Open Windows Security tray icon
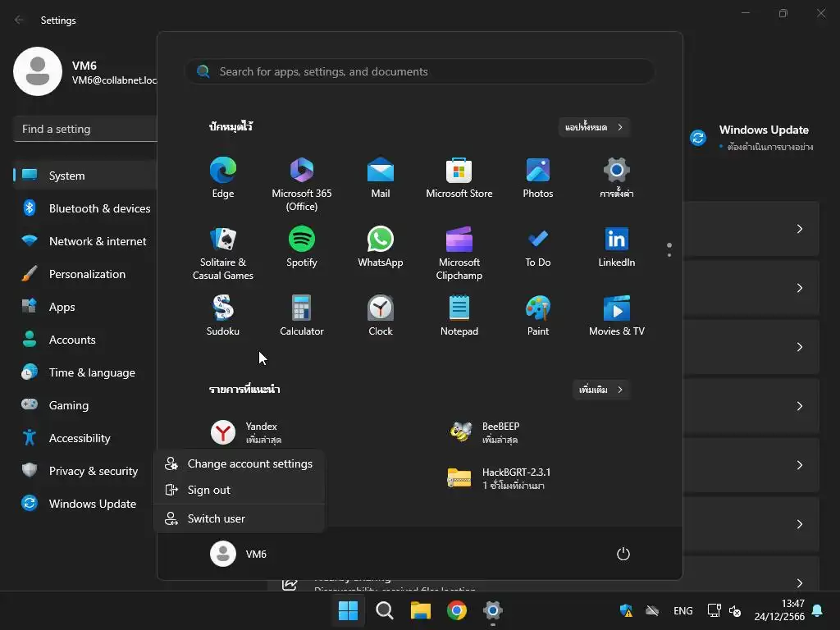This screenshot has height=630, width=840. click(626, 610)
